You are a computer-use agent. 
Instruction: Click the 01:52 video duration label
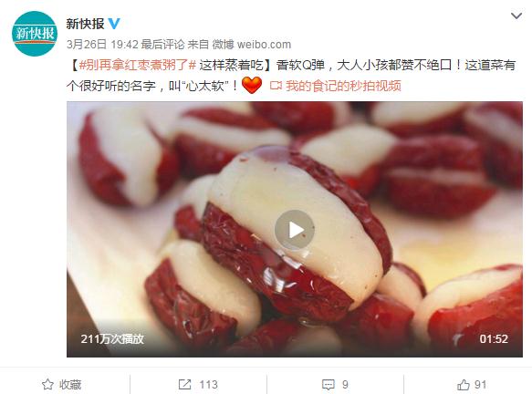pos(494,338)
